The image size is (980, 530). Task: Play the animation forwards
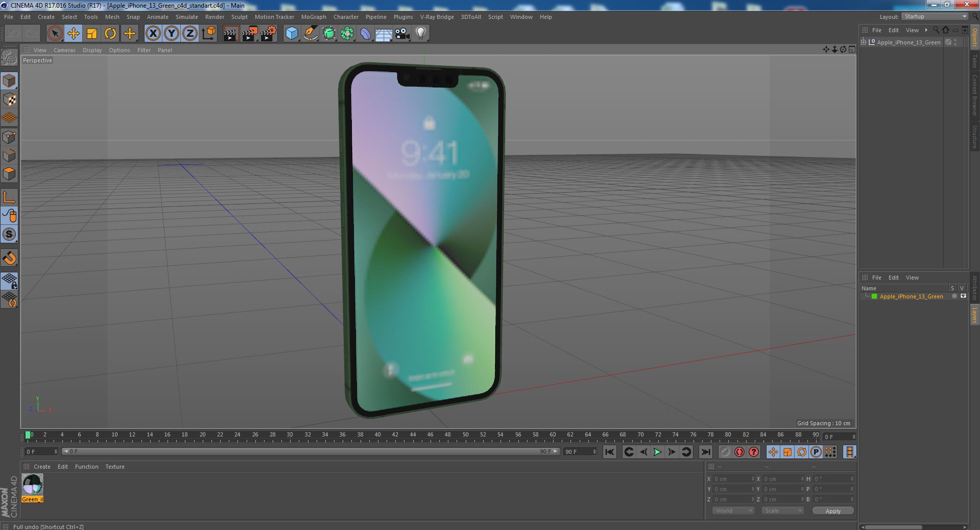pyautogui.click(x=658, y=452)
